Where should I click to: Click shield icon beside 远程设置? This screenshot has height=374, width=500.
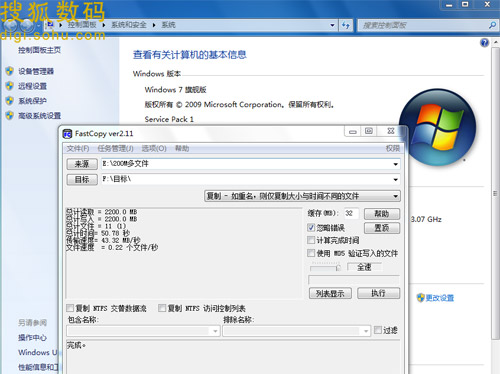click(9, 86)
